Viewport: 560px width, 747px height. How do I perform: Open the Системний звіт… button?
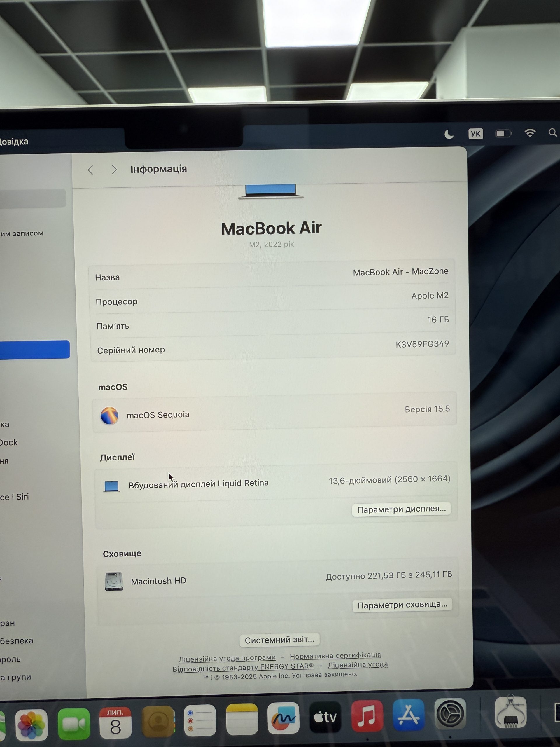point(279,640)
